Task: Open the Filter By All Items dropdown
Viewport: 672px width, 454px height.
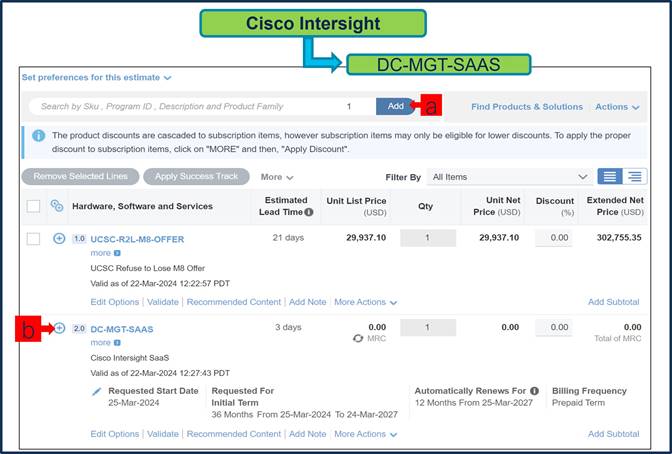Action: [510, 177]
